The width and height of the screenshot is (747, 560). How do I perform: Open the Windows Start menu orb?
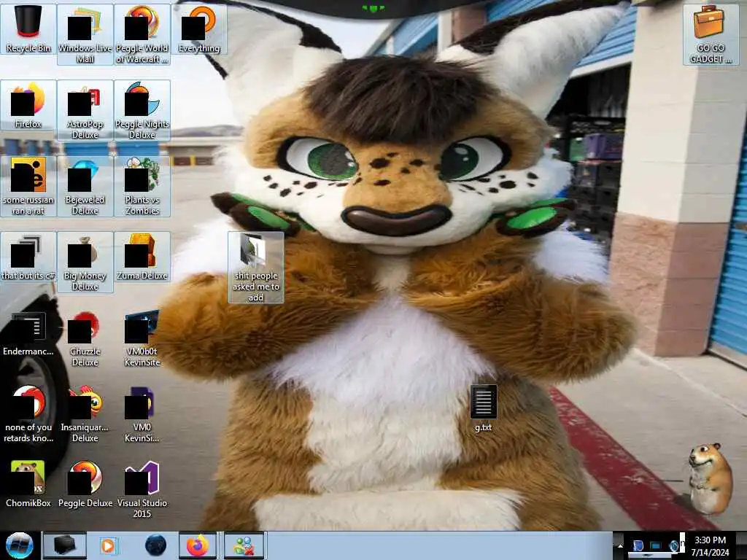coord(19,545)
